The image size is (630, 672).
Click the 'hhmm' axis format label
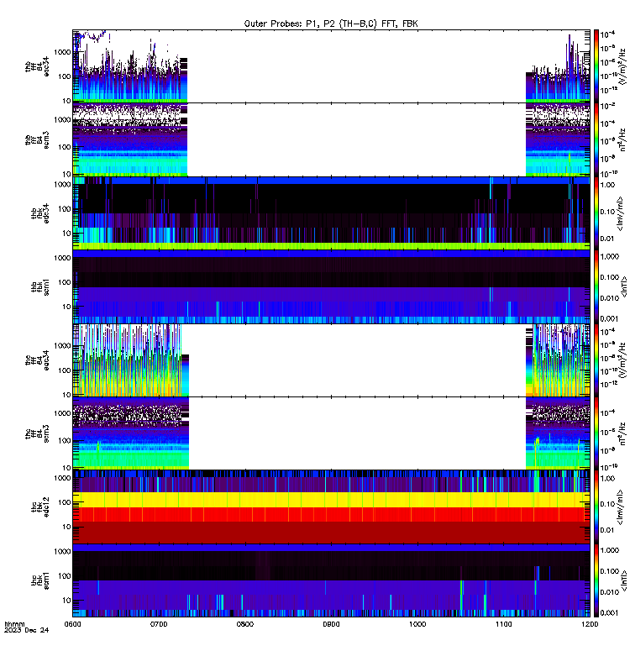pyautogui.click(x=14, y=624)
